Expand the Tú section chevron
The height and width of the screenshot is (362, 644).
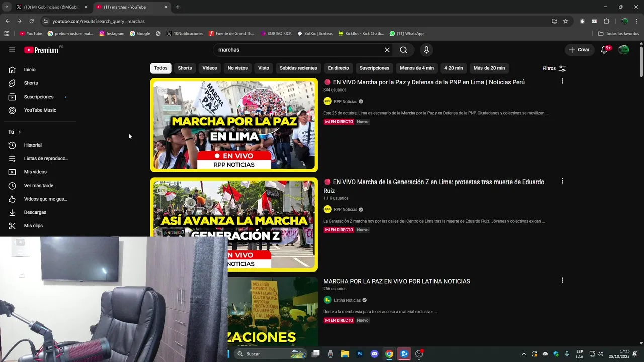tap(19, 132)
